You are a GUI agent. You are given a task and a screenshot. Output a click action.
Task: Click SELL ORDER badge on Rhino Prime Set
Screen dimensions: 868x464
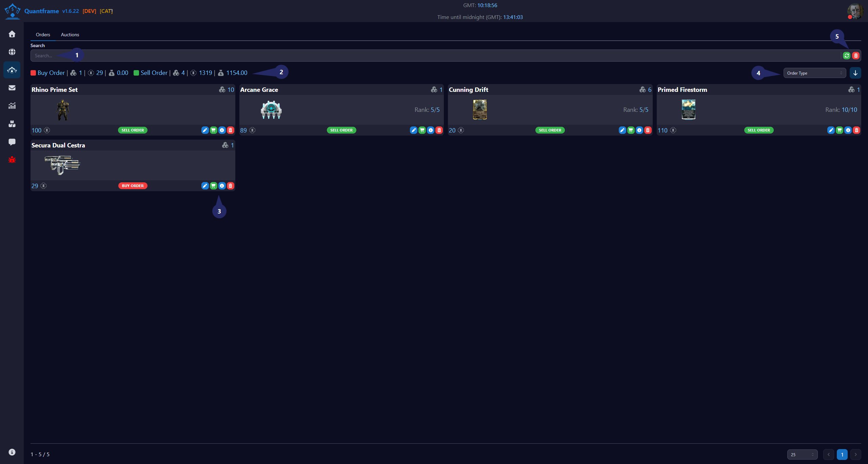[133, 130]
